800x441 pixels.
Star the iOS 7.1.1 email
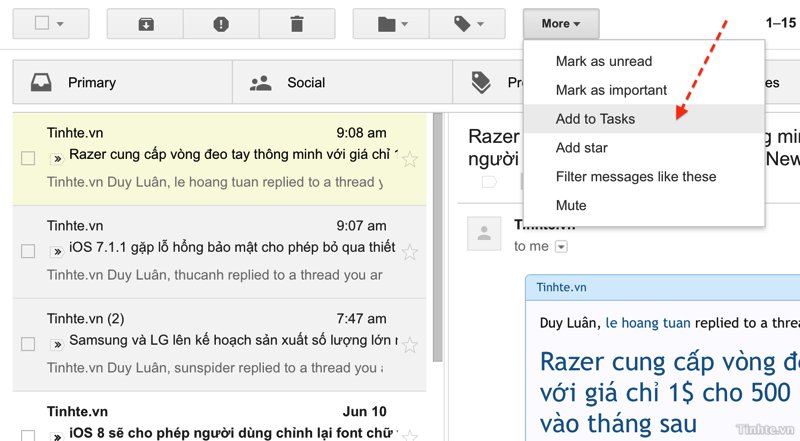coord(410,252)
